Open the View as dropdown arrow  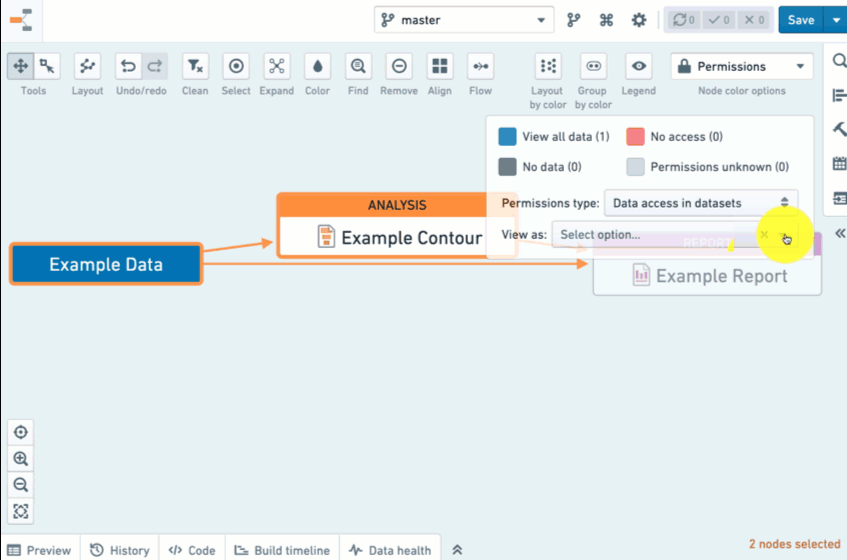[783, 234]
